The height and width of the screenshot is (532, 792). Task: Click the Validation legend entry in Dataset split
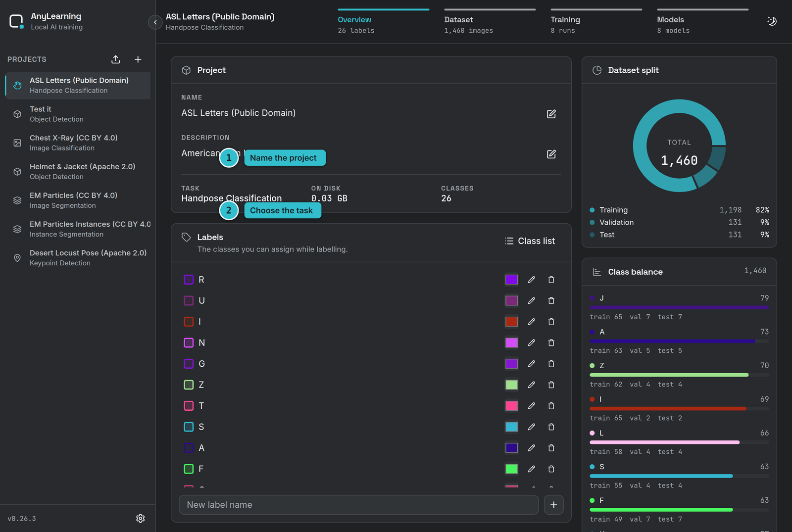click(679, 222)
